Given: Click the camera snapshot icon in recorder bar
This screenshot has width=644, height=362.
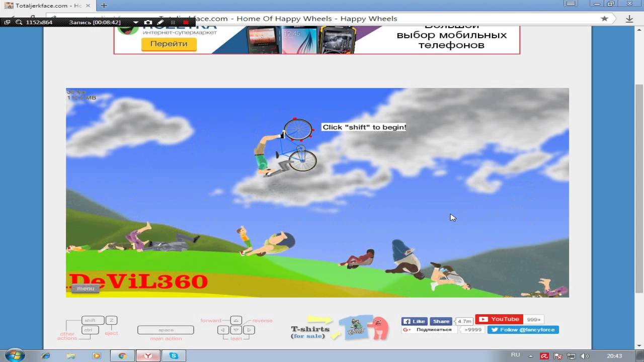Looking at the screenshot, I should click(148, 23).
